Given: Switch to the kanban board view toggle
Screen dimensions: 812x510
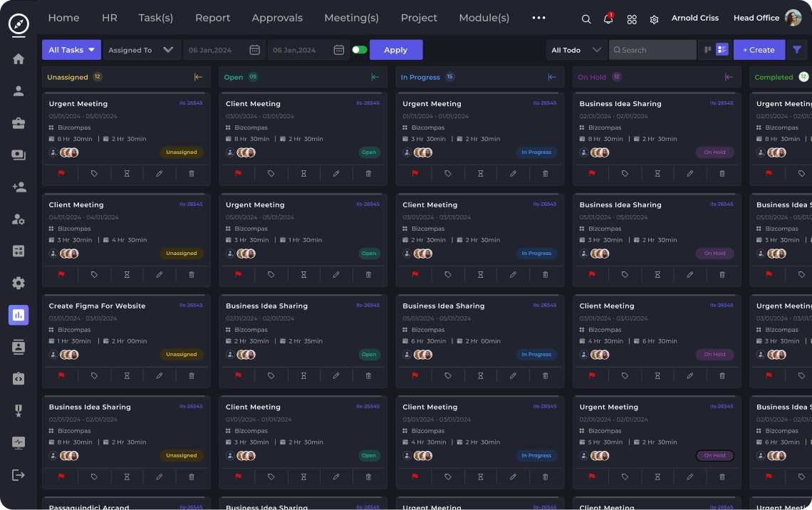Looking at the screenshot, I should coord(708,50).
